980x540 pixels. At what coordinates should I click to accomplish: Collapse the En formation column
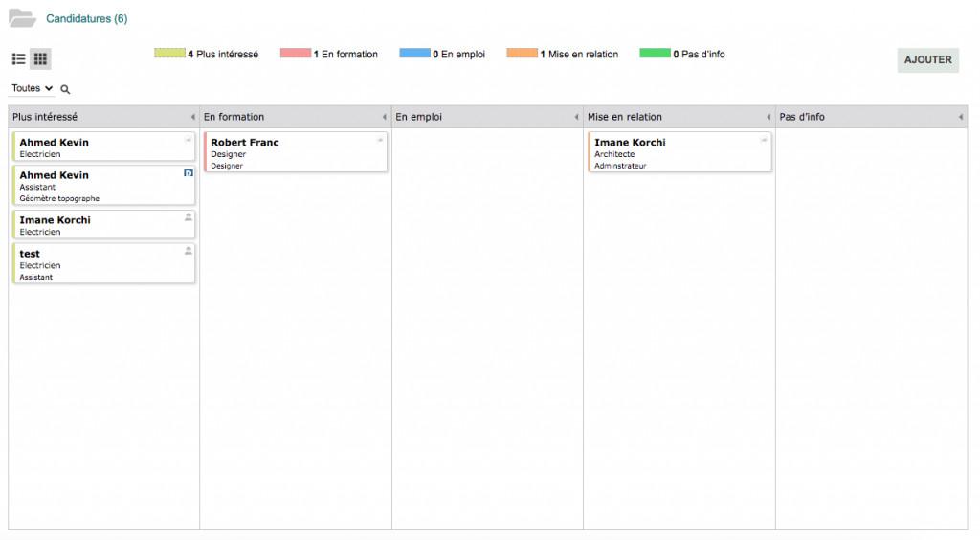[x=385, y=117]
